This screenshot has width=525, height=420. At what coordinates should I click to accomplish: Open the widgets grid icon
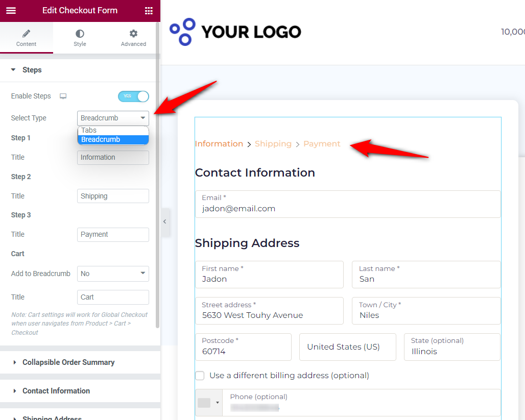click(x=149, y=11)
